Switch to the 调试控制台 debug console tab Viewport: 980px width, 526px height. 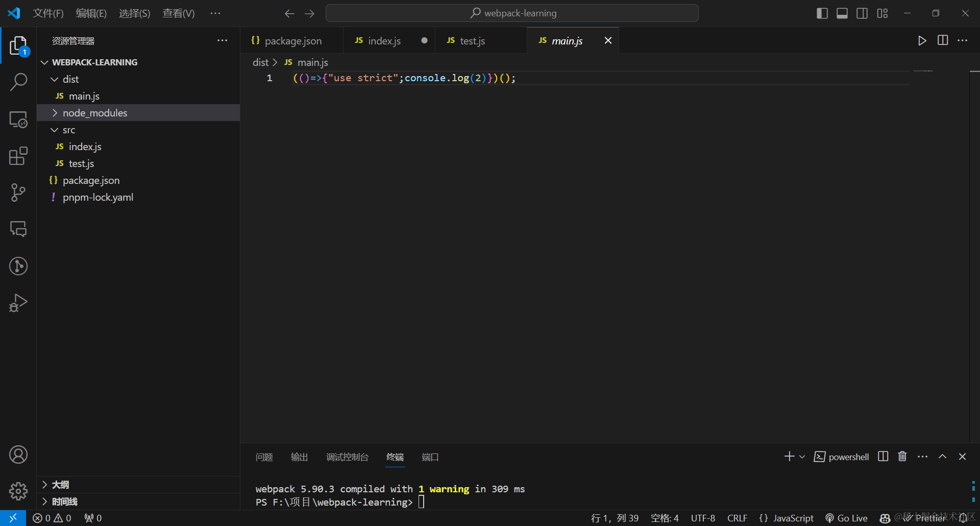pos(347,457)
